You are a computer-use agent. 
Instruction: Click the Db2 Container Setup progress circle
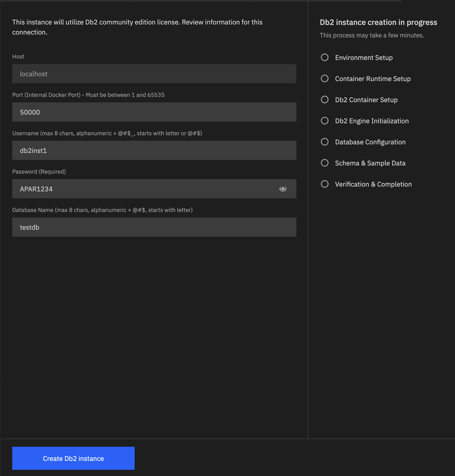point(325,100)
